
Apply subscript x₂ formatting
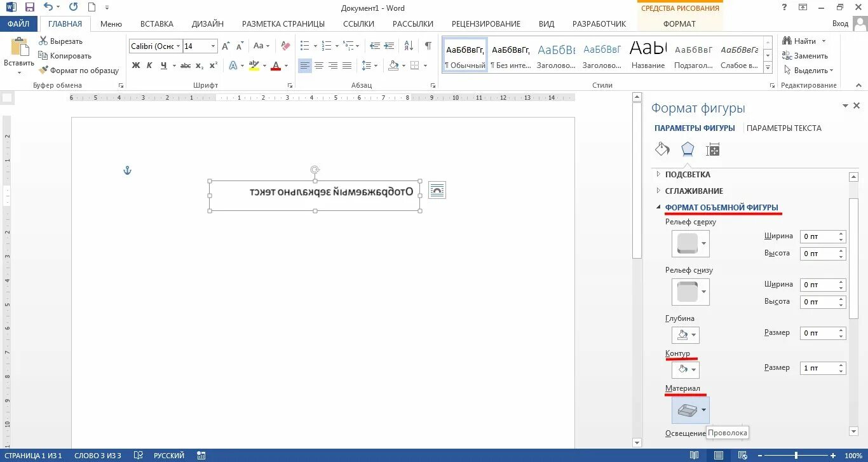pos(200,65)
